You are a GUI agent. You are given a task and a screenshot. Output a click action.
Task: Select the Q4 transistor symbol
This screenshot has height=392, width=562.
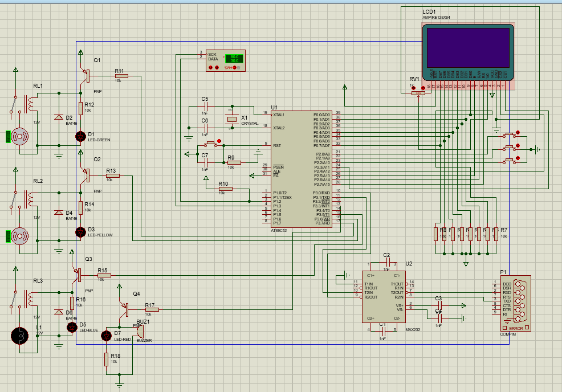[x=124, y=309]
